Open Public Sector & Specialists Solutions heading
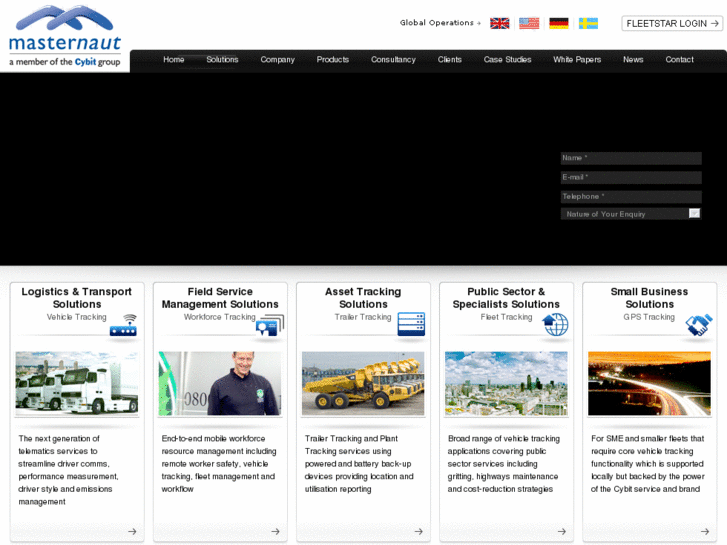Screen dimensions: 727x545 pos(506,298)
